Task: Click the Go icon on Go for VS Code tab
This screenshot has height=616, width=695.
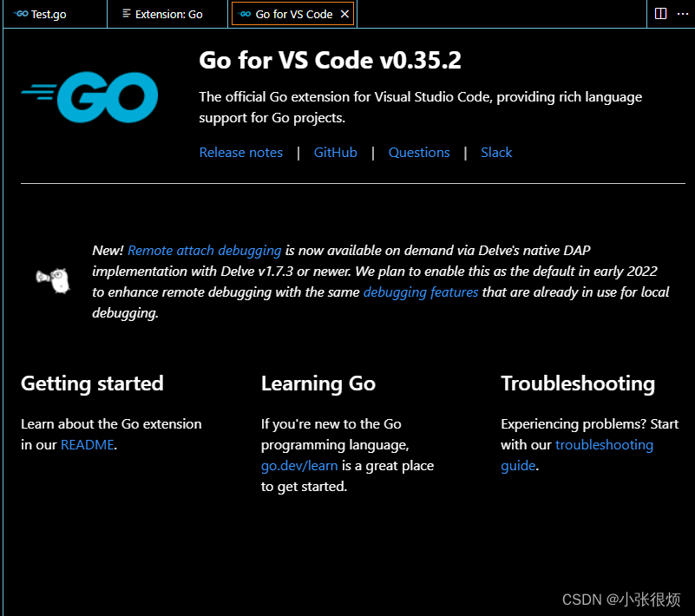Action: coord(245,14)
